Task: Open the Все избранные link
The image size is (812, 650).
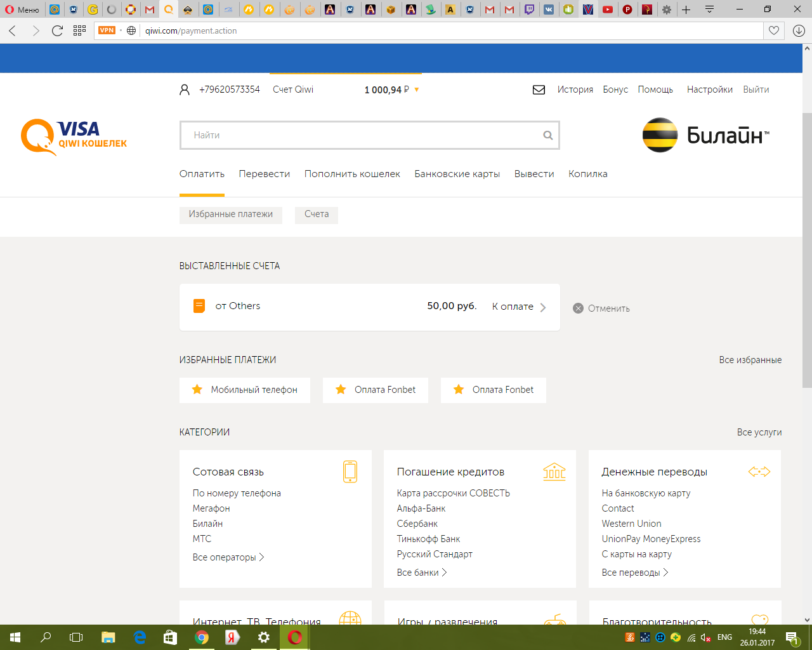Action: pos(750,360)
